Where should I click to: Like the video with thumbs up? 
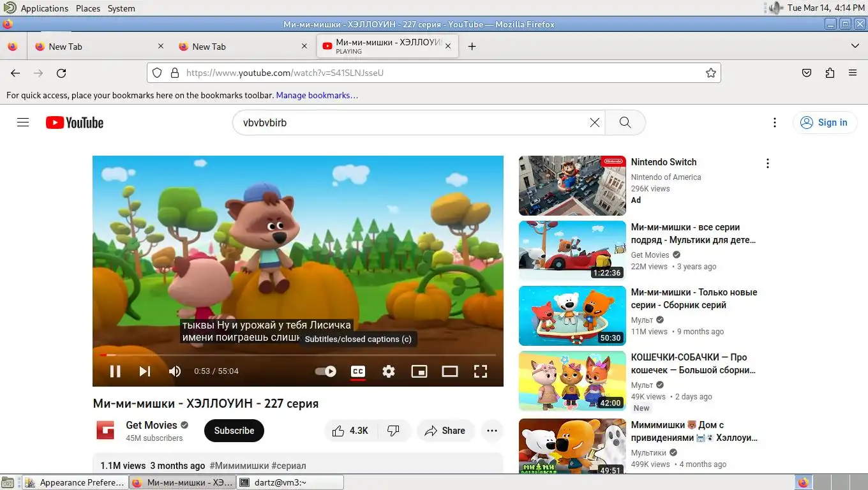click(350, 431)
